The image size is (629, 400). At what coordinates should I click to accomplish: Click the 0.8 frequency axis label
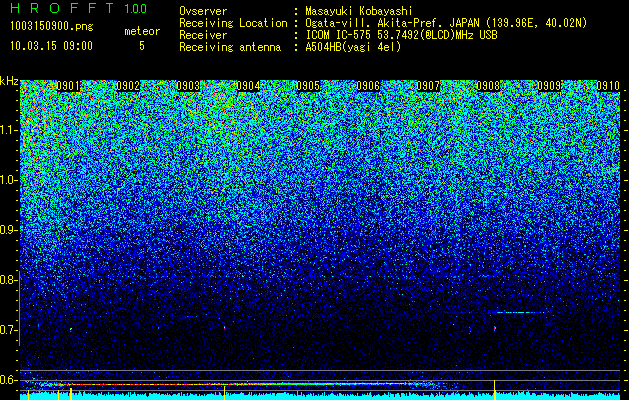(x=8, y=280)
